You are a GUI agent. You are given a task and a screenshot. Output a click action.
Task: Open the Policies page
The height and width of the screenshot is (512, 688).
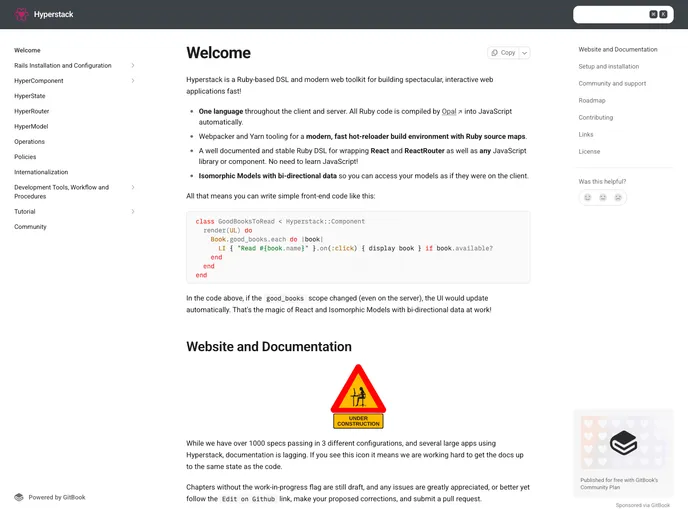pyautogui.click(x=25, y=157)
